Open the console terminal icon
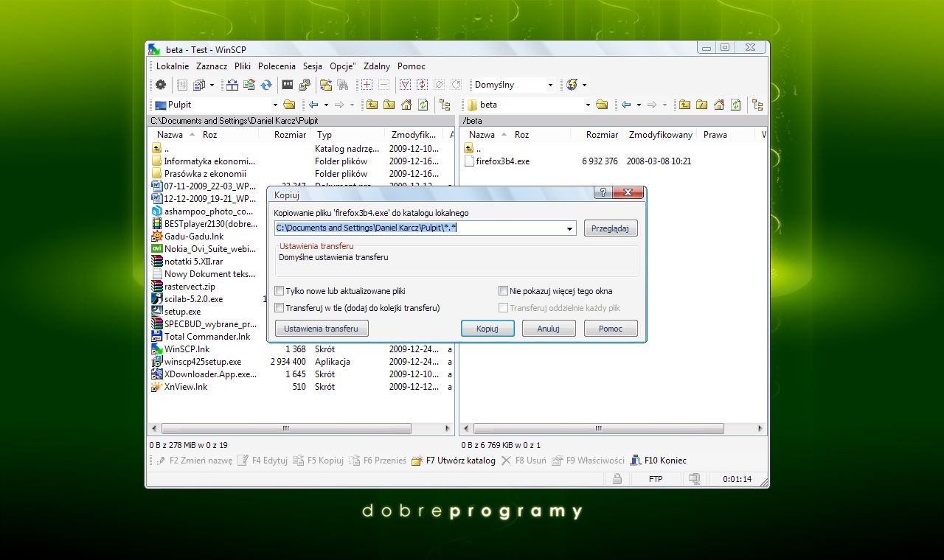The height and width of the screenshot is (560, 944). click(288, 85)
